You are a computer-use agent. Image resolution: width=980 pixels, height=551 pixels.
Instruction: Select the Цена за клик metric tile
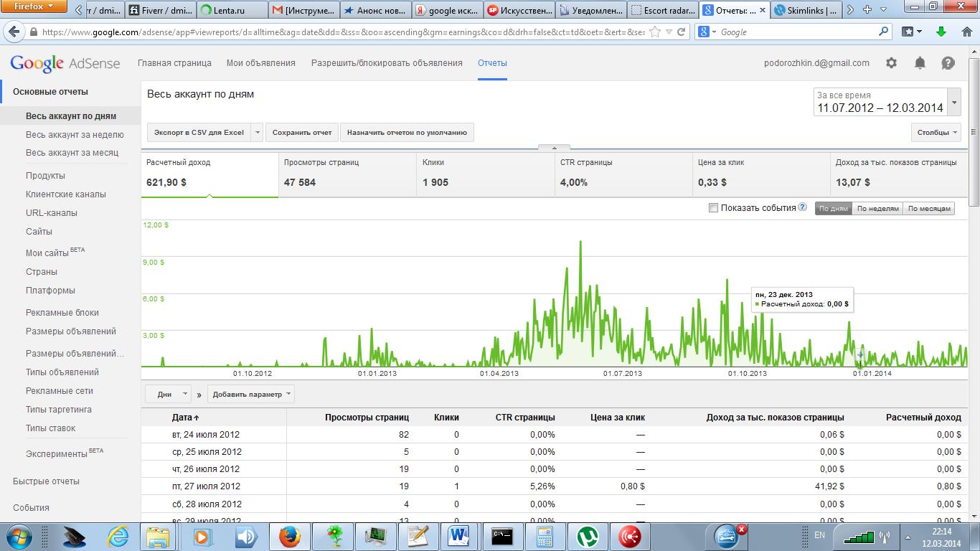pos(760,174)
